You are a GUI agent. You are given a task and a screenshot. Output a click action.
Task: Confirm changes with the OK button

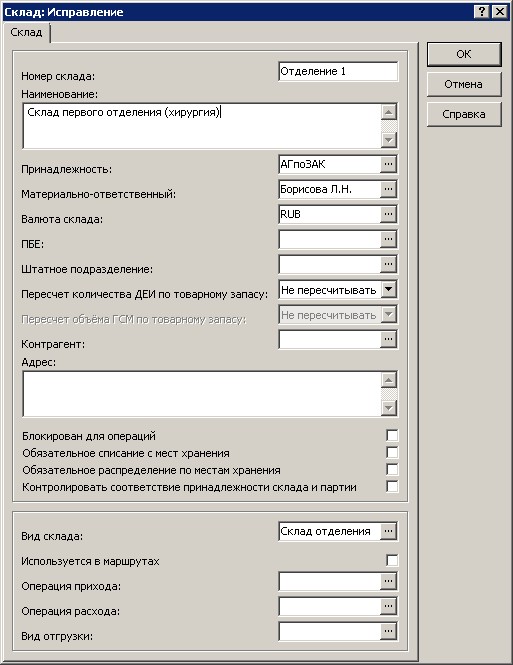(x=464, y=54)
